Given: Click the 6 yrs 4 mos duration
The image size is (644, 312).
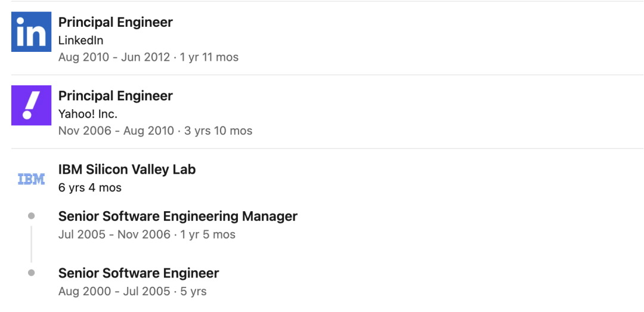Looking at the screenshot, I should pyautogui.click(x=89, y=187).
